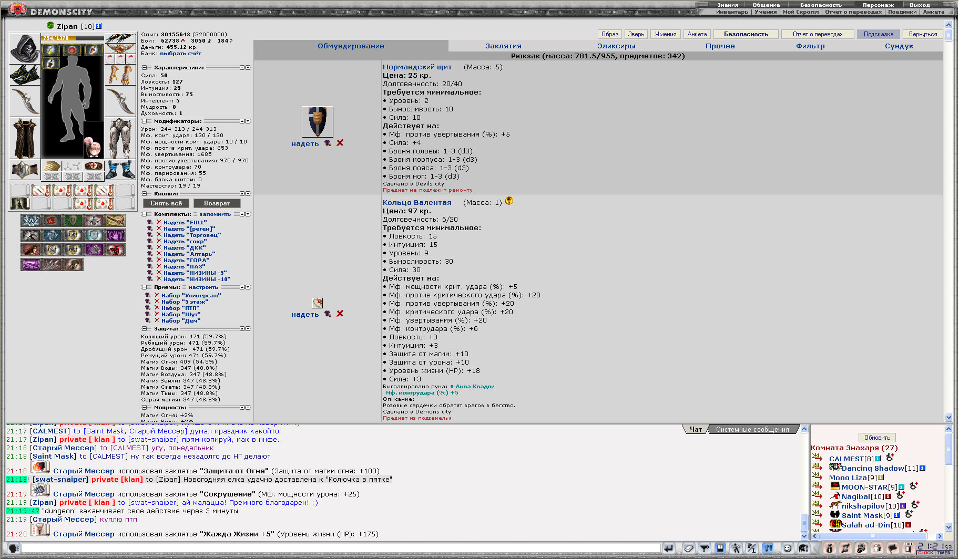
Task: Collapse the Приемы section
Action: pyautogui.click(x=145, y=287)
